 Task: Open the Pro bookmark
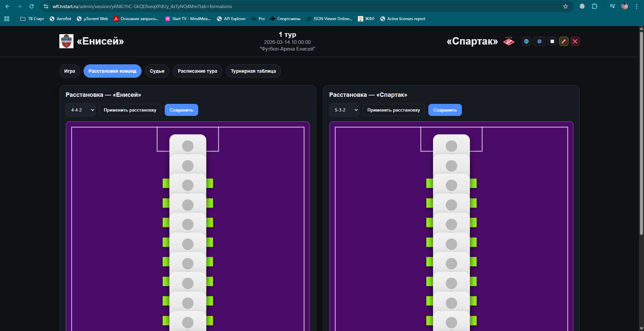[x=258, y=19]
